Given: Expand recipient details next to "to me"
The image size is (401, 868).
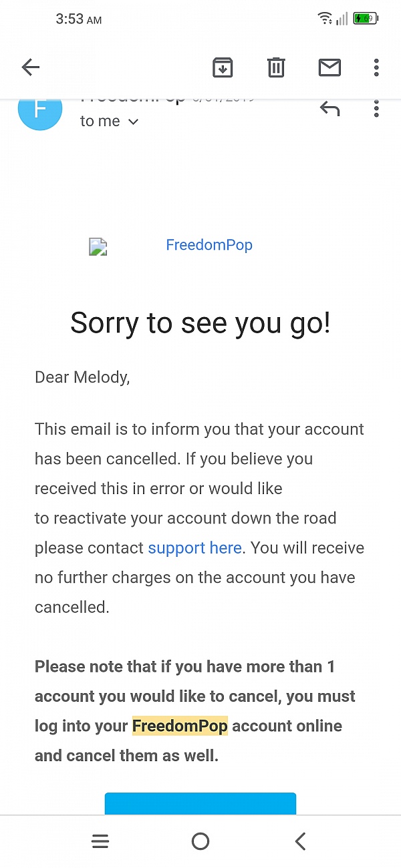Looking at the screenshot, I should tap(133, 122).
